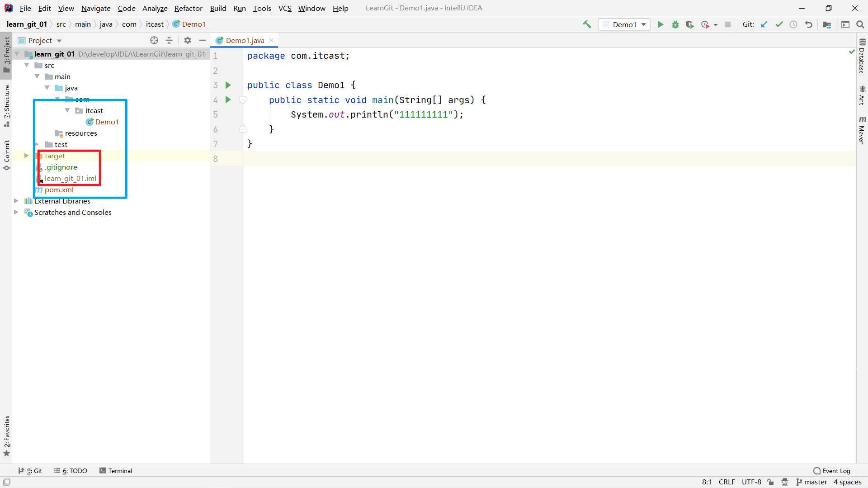This screenshot has width=868, height=488.
Task: Rollback changes using the undo arrow icon
Action: point(809,24)
